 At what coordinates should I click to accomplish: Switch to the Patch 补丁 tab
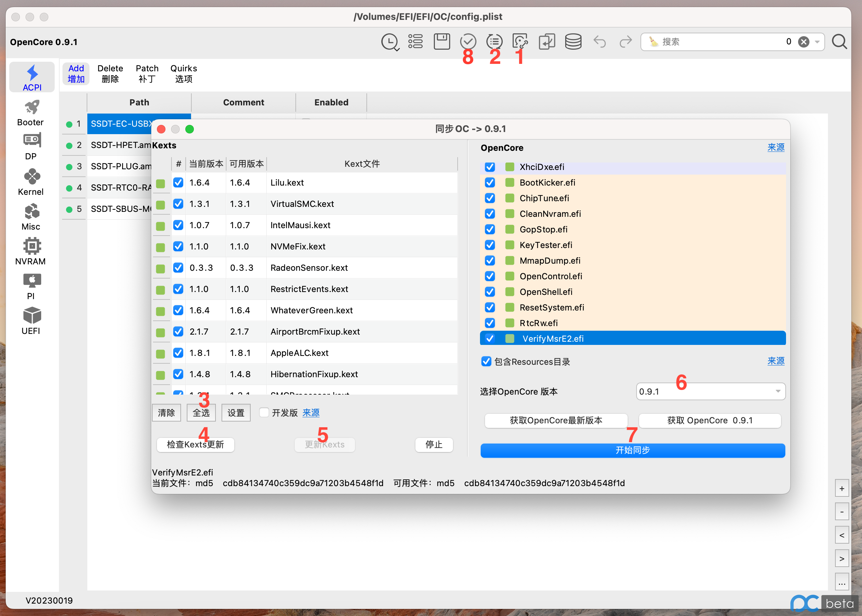pyautogui.click(x=147, y=73)
